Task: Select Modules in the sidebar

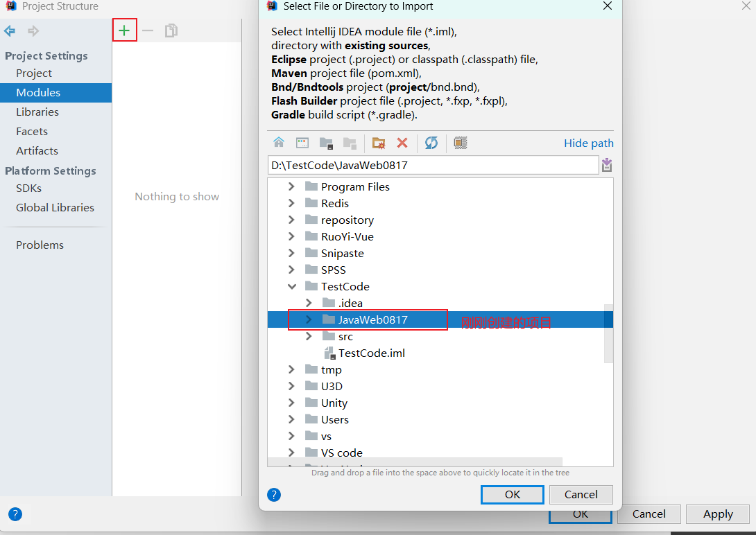Action: tap(56, 92)
